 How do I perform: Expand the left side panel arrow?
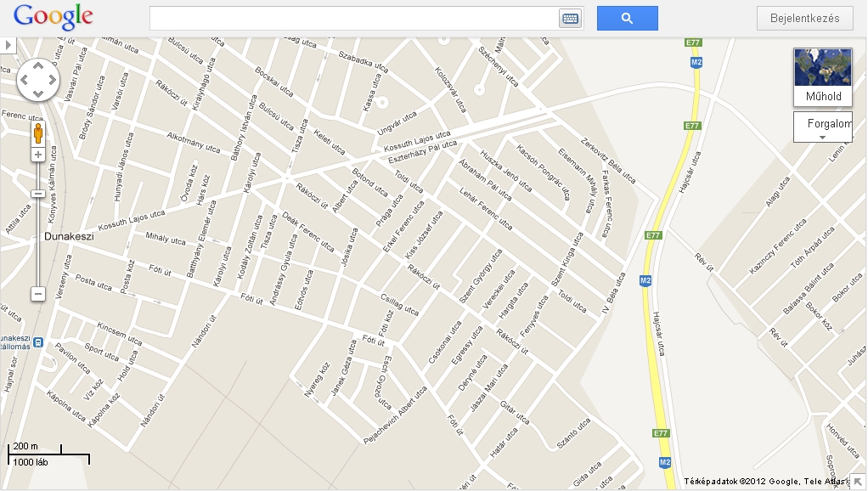[8, 45]
